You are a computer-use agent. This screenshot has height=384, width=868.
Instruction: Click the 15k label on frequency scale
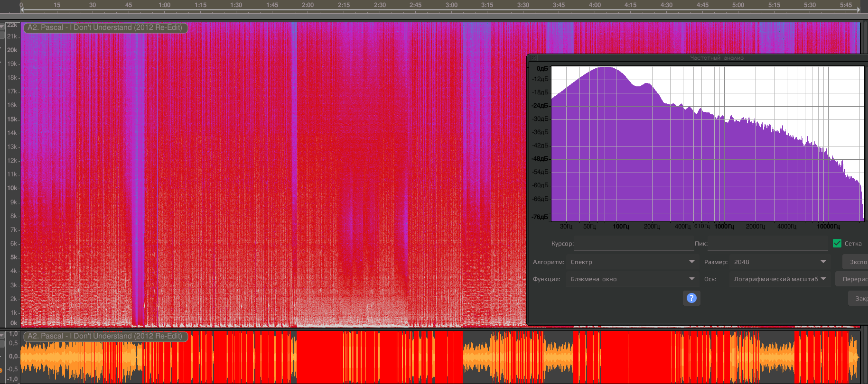point(12,119)
